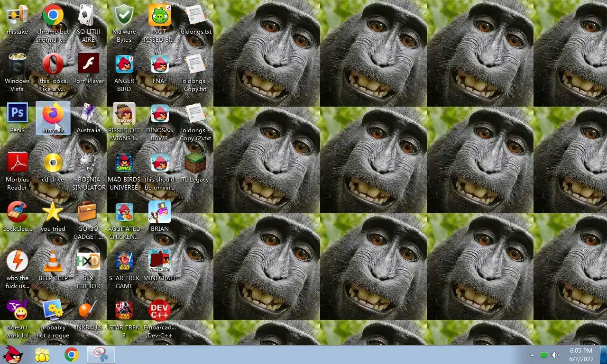The height and width of the screenshot is (364, 607).
Task: Select the 'TL Legacy' Minecraft block icon
Action: point(195,168)
